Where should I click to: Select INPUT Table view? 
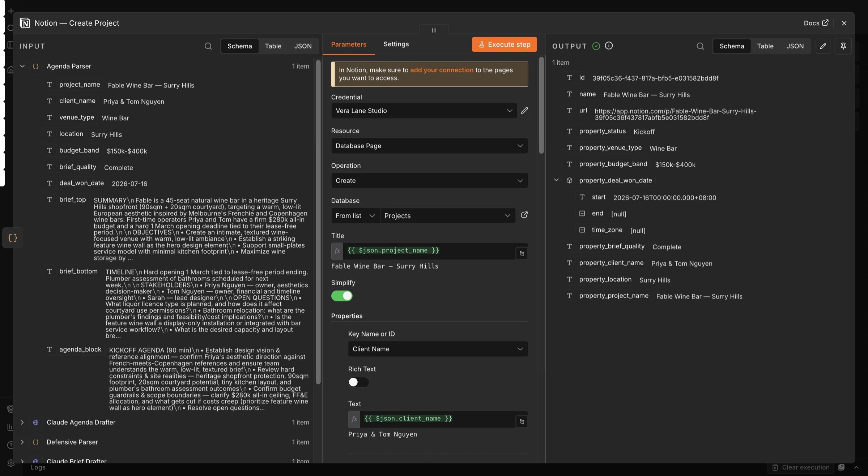[273, 46]
